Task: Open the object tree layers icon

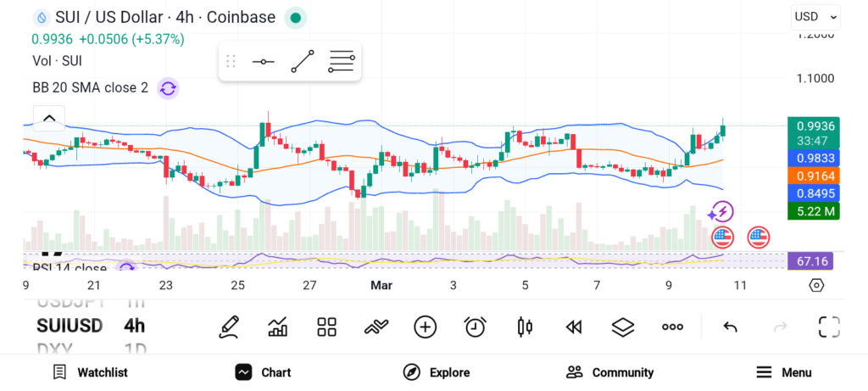Action: click(x=623, y=327)
